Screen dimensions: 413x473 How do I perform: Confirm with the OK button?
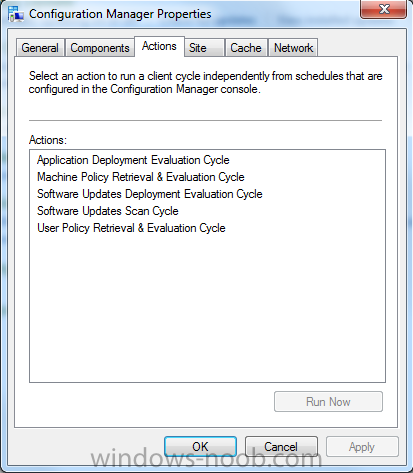coord(200,447)
